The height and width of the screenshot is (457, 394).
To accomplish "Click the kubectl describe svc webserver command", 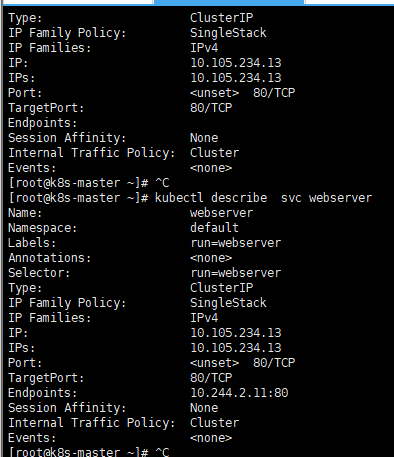I will click(x=263, y=198).
